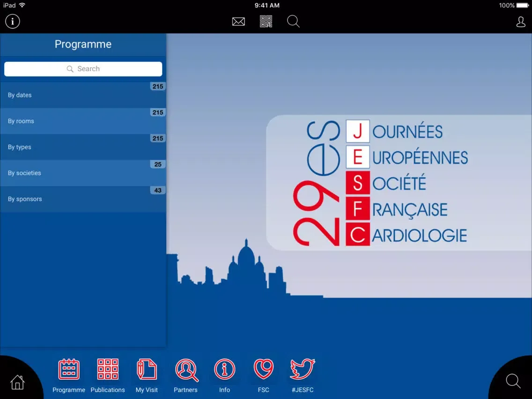
Task: Open the Publications grid icon
Action: click(108, 369)
